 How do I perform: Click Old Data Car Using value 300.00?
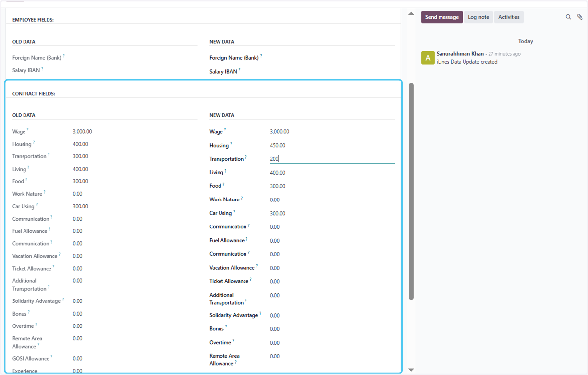[x=80, y=206]
